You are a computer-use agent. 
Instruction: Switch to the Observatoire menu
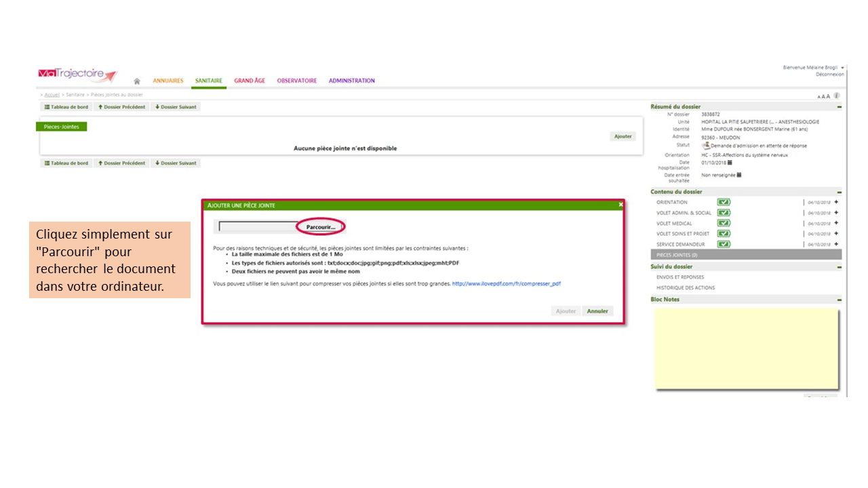point(296,81)
